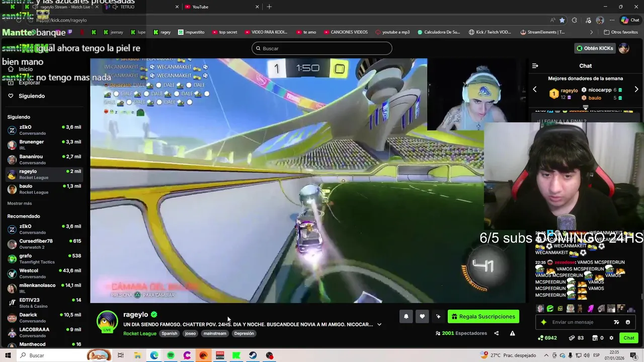Open 'CANCIONES VIDEOS' bookmark
Viewport: 644px width, 362px height.
(345, 32)
